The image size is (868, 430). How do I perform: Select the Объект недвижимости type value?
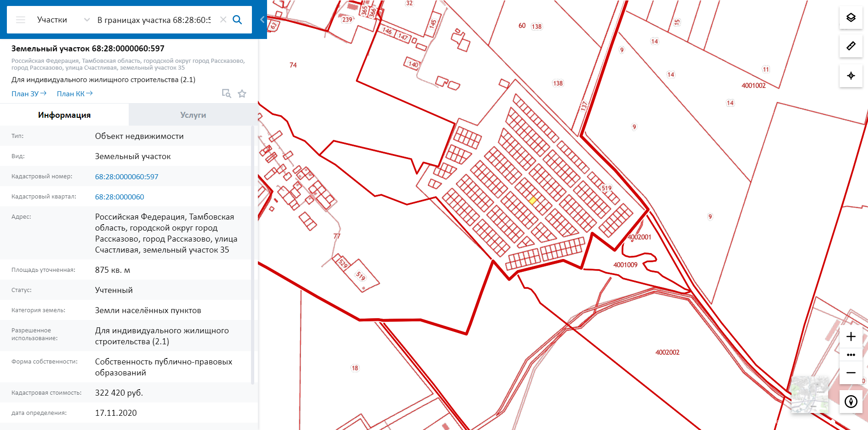click(139, 136)
